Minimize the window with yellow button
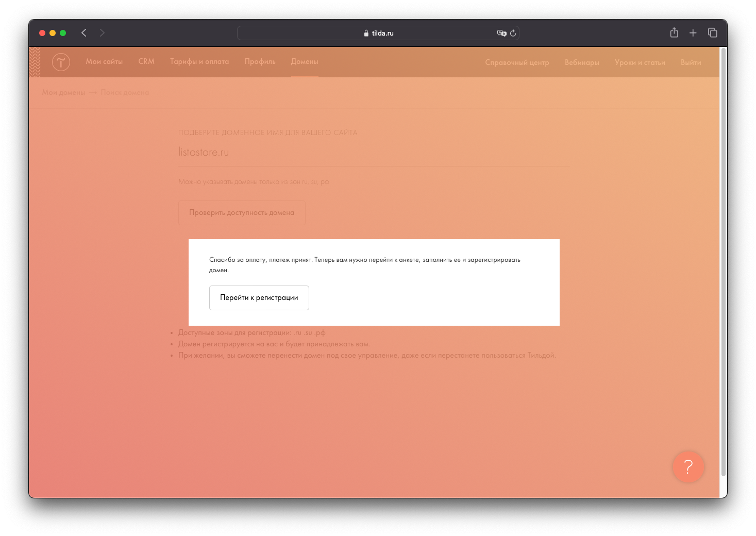The image size is (756, 536). (53, 33)
